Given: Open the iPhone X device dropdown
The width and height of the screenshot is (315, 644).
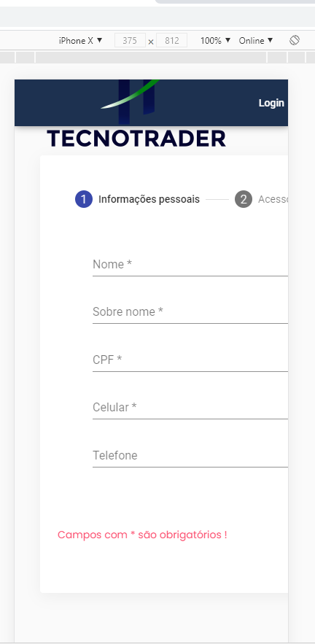Looking at the screenshot, I should (x=80, y=40).
